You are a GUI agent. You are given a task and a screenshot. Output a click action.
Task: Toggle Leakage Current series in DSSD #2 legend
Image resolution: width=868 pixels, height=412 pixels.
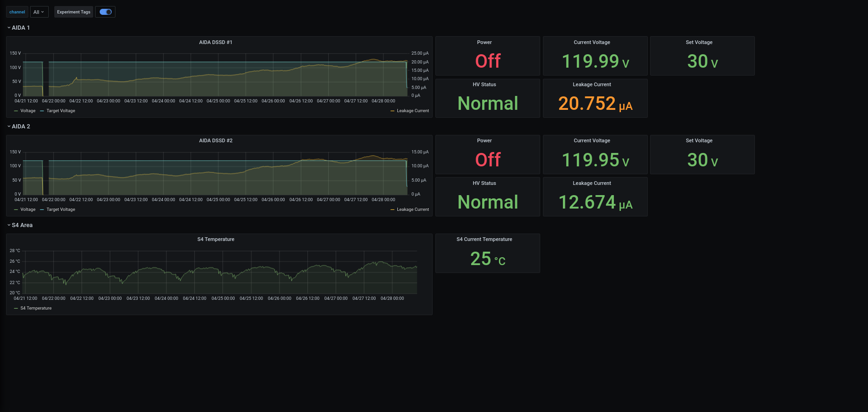point(410,209)
